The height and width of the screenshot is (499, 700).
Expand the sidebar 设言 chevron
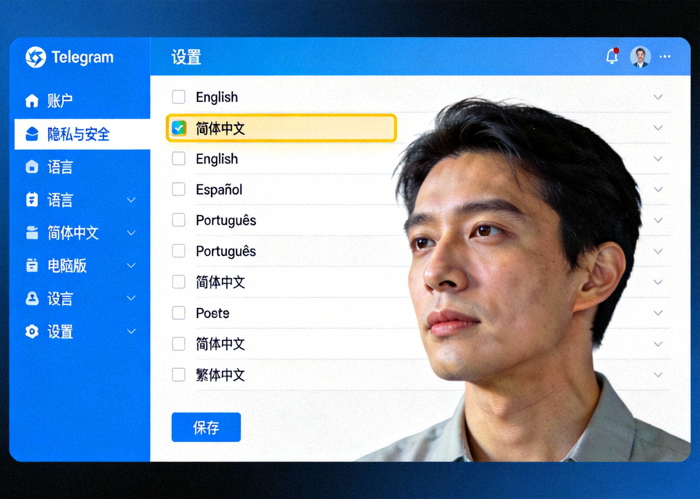coord(131,298)
